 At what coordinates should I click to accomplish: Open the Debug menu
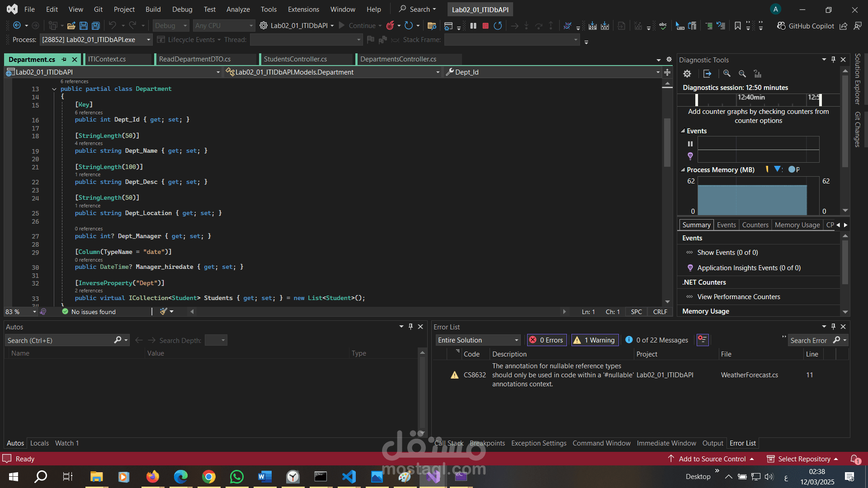[x=182, y=9]
